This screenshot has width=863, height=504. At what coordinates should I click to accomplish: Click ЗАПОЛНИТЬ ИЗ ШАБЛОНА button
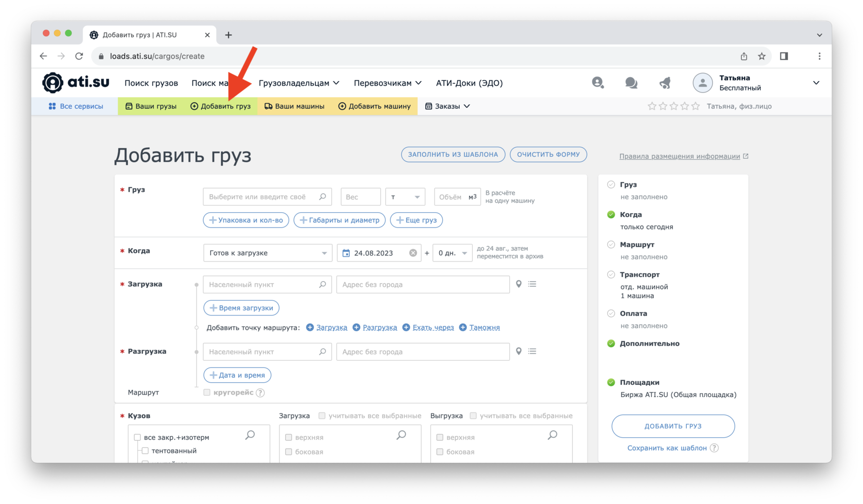pos(453,155)
